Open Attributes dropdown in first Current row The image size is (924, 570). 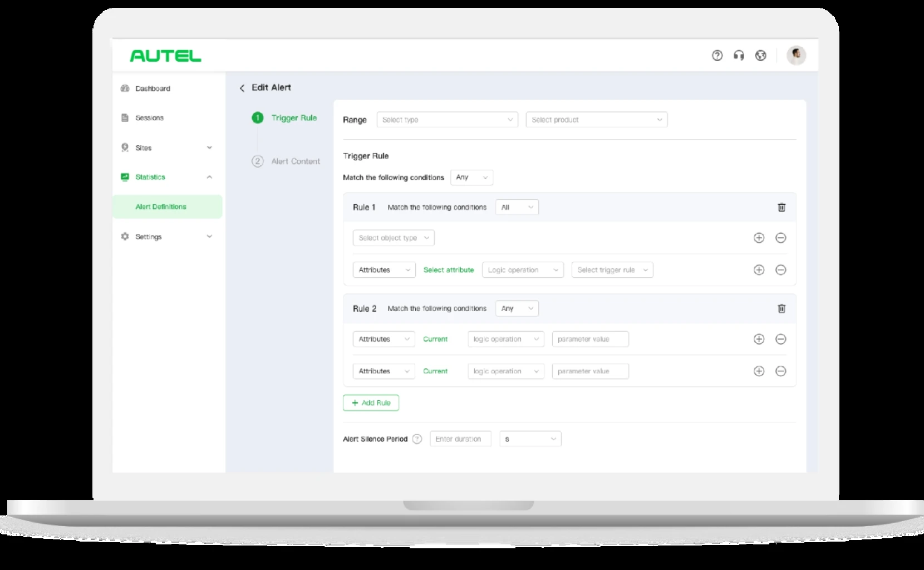[384, 339]
